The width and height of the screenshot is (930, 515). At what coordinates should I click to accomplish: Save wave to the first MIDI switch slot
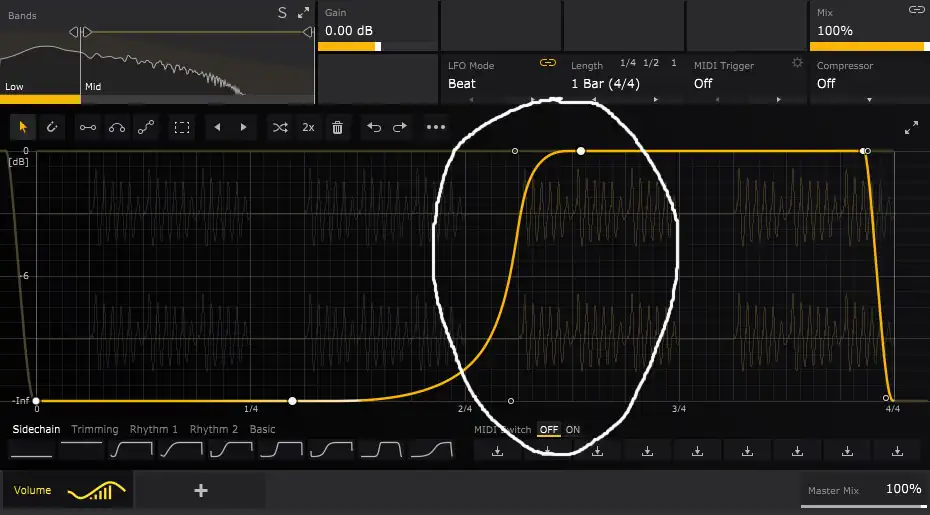pyautogui.click(x=498, y=452)
